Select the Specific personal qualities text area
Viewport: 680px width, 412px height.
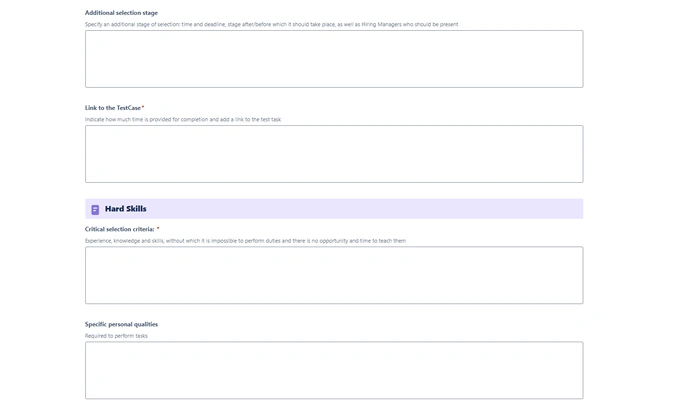[333, 370]
